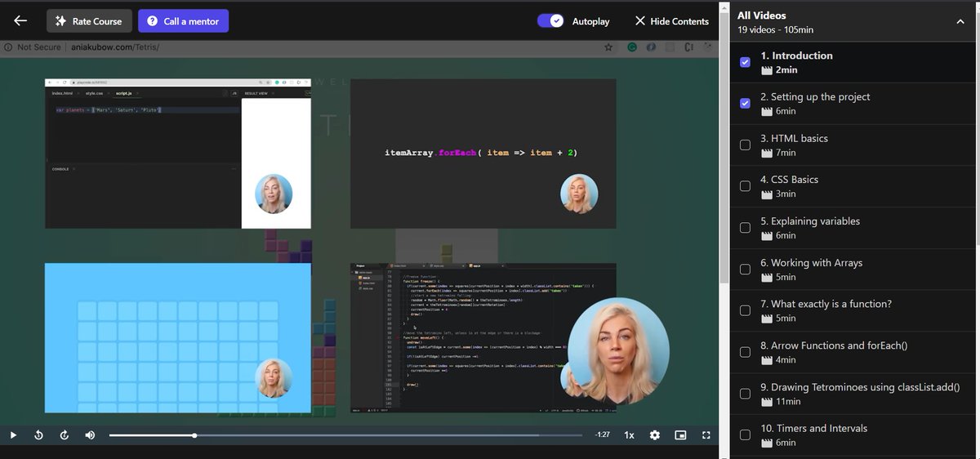Mark Explaining variables as complete
The height and width of the screenshot is (459, 980).
pos(745,228)
